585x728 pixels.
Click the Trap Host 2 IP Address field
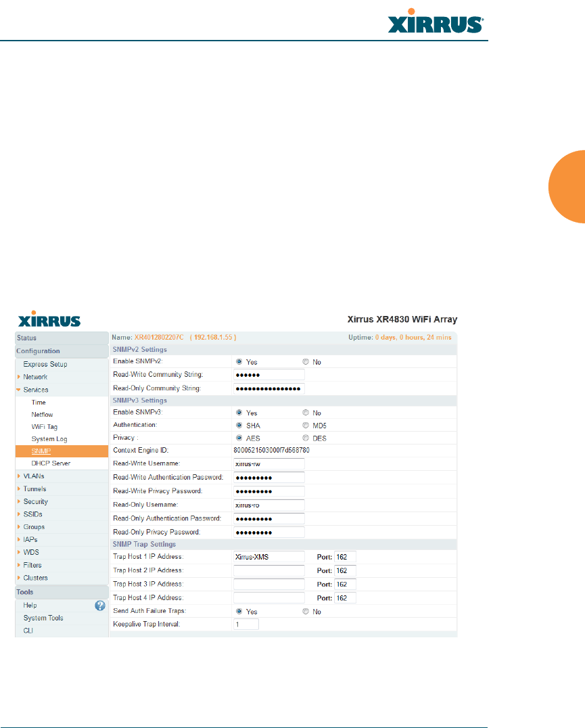269,570
